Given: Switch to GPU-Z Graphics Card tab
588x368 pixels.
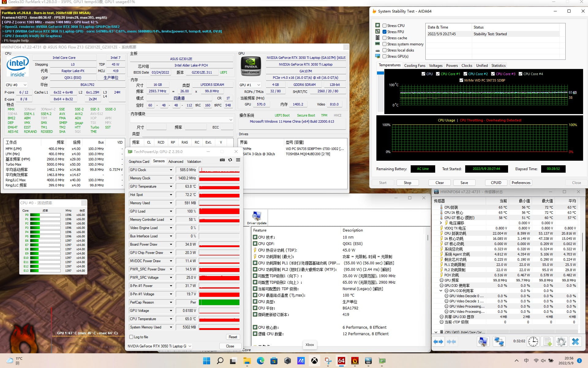Looking at the screenshot, I should pyautogui.click(x=139, y=162).
